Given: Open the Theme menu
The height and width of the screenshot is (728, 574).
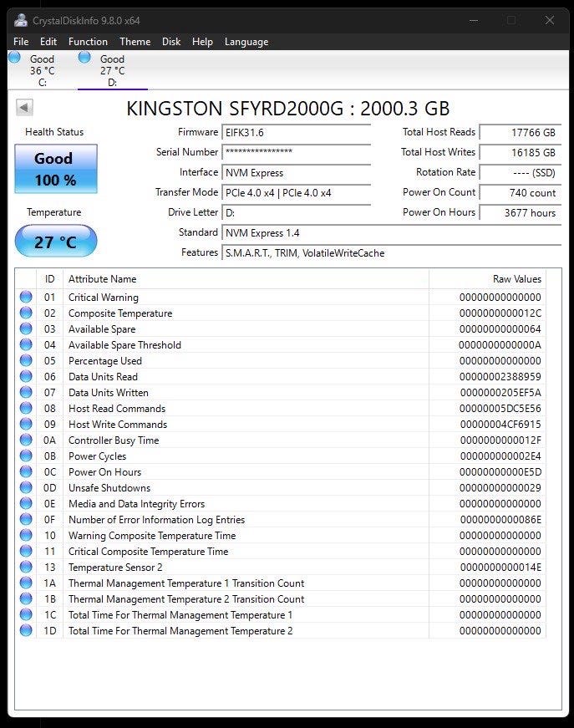Looking at the screenshot, I should point(135,41).
